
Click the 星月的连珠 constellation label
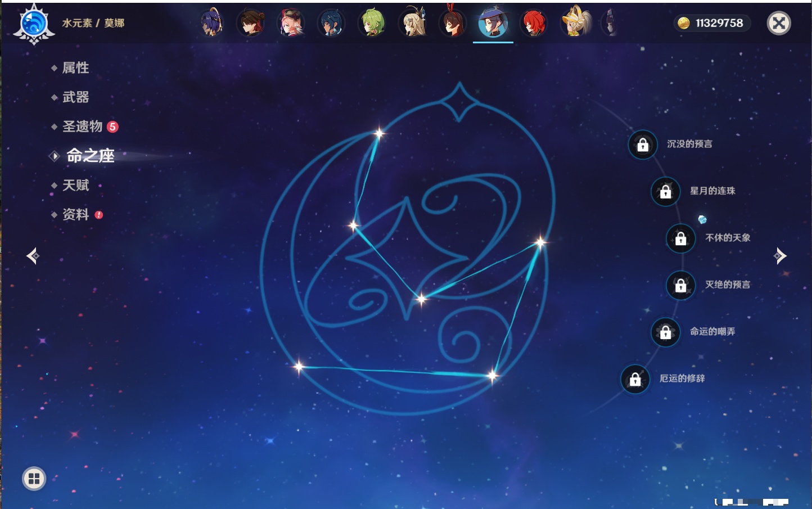tap(712, 191)
